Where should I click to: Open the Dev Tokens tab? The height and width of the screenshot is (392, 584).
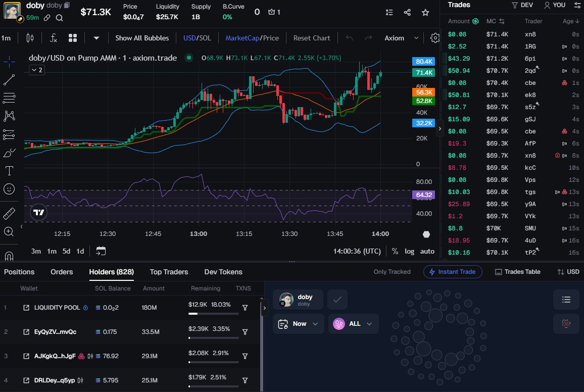coord(223,272)
